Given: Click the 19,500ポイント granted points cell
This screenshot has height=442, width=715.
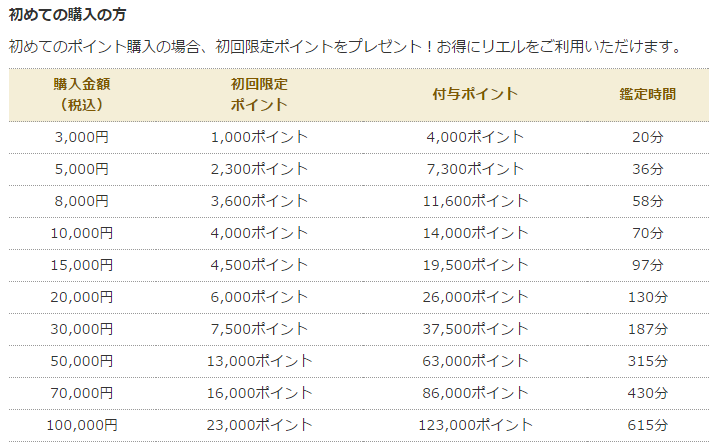Looking at the screenshot, I should coord(475,265).
